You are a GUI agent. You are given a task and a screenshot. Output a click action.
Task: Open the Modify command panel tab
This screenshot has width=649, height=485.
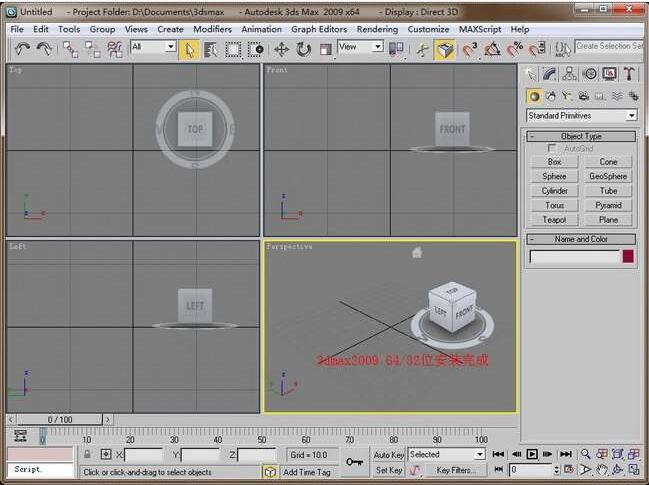[x=551, y=74]
